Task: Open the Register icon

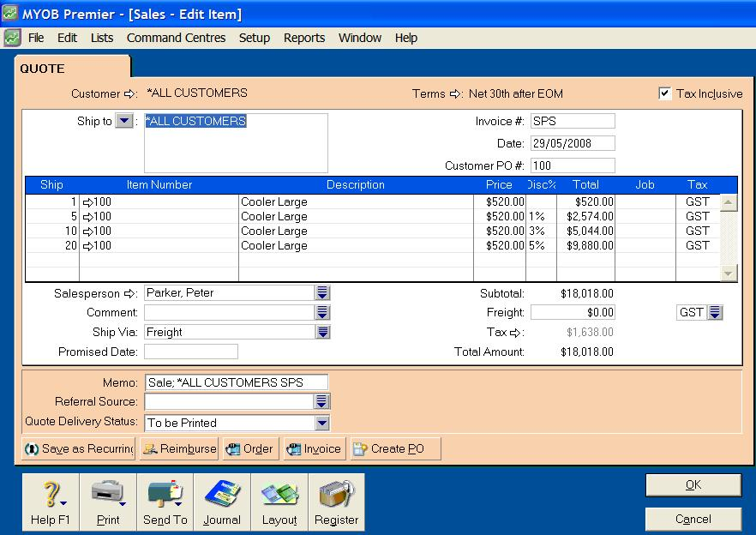Action: pos(336,502)
